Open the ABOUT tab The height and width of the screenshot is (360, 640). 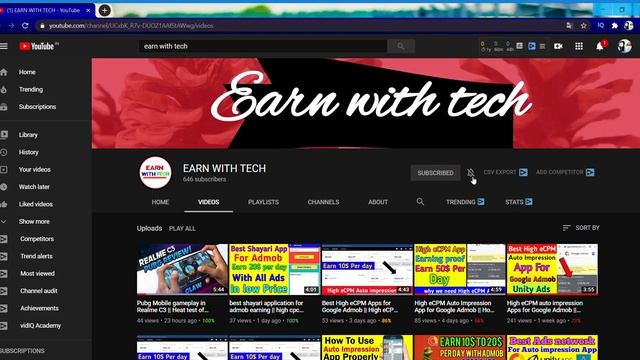coord(378,202)
